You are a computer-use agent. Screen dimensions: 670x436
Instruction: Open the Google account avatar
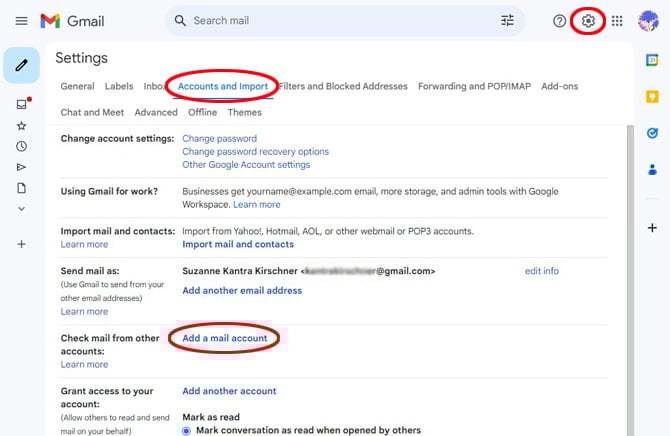coord(648,21)
